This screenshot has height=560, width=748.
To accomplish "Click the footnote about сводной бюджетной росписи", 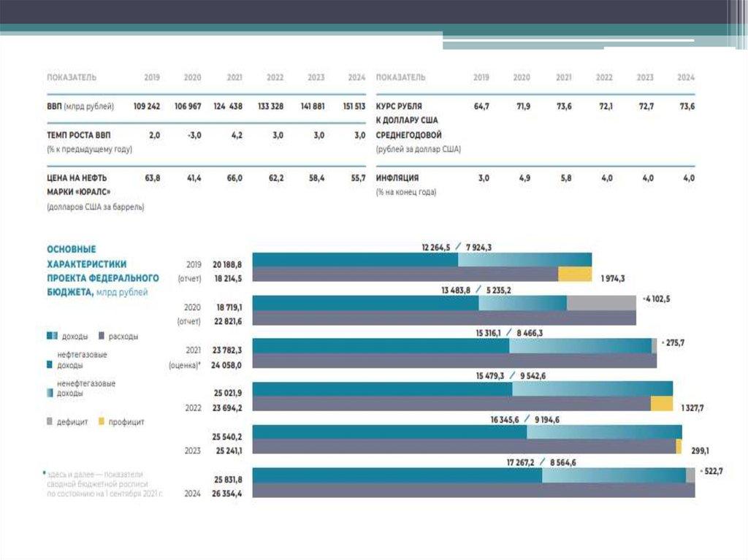I will (x=102, y=483).
